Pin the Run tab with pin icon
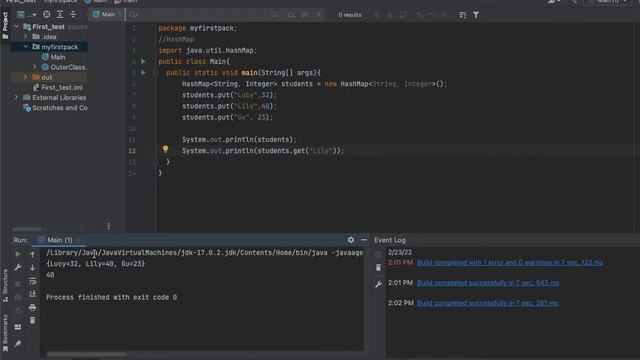This screenshot has height=360, width=640. click(x=18, y=344)
